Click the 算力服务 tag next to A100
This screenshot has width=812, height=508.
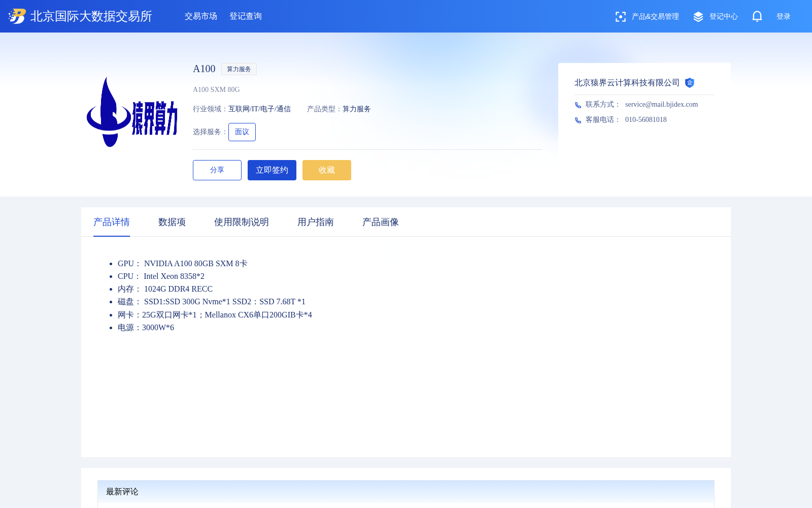pos(239,69)
